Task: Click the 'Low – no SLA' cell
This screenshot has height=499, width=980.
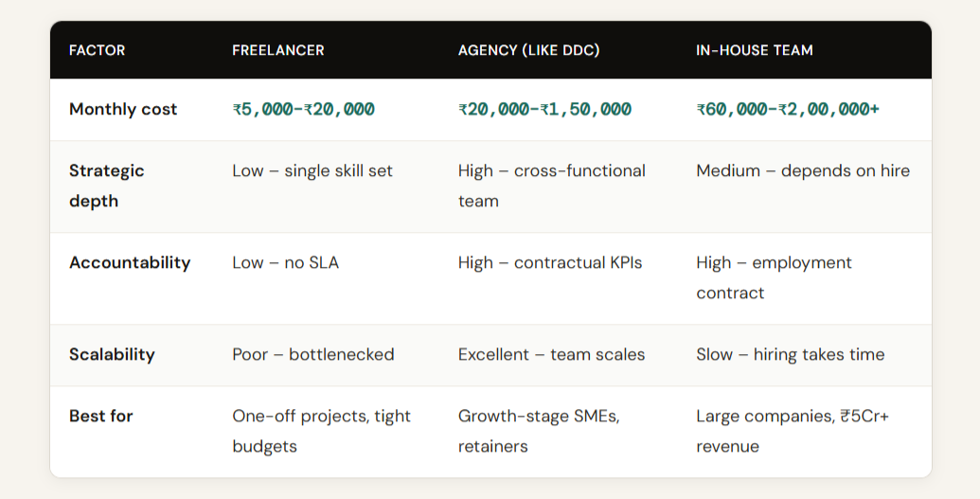Action: coord(285,263)
